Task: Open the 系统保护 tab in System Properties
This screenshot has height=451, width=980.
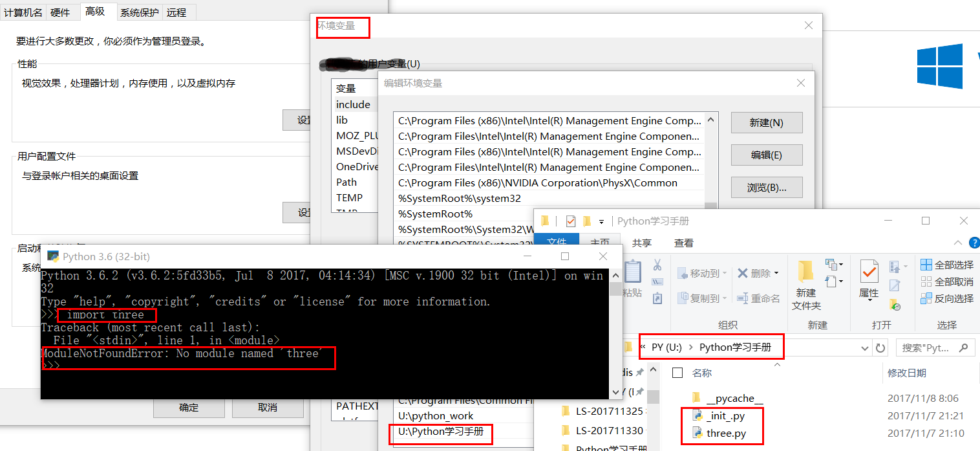Action: coord(139,12)
